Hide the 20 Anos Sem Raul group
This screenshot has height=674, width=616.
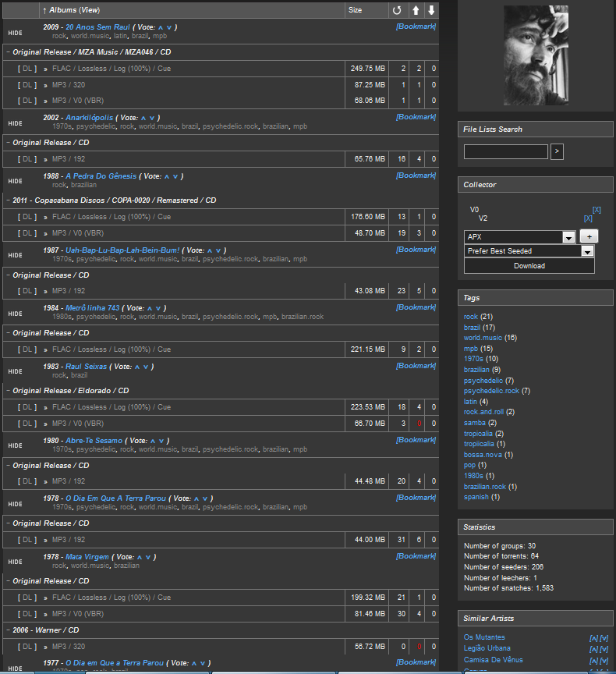[x=15, y=33]
